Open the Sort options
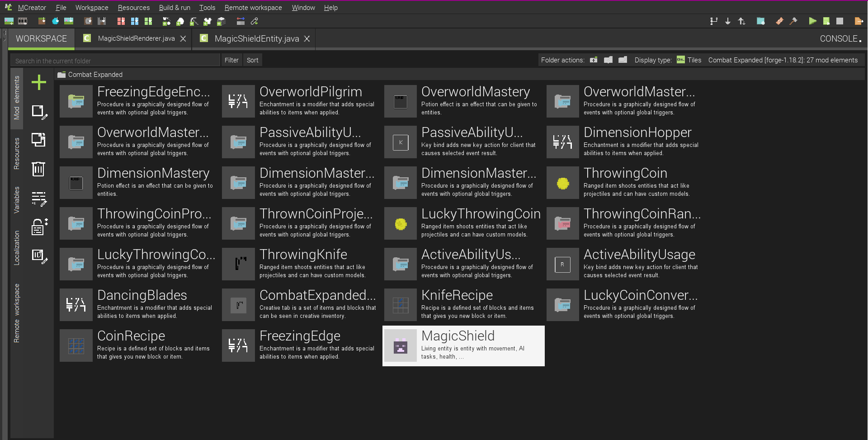 [252, 60]
